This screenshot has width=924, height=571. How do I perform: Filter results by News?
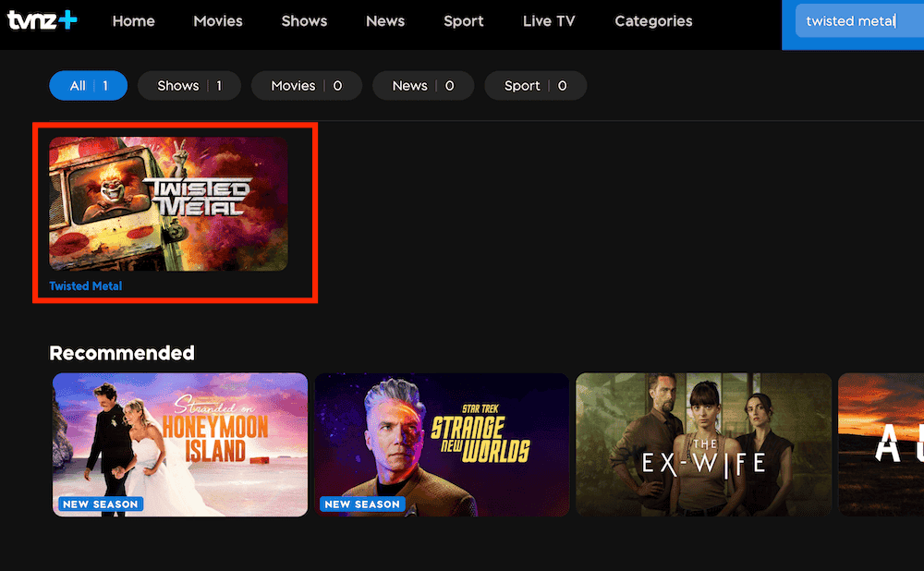coord(423,85)
